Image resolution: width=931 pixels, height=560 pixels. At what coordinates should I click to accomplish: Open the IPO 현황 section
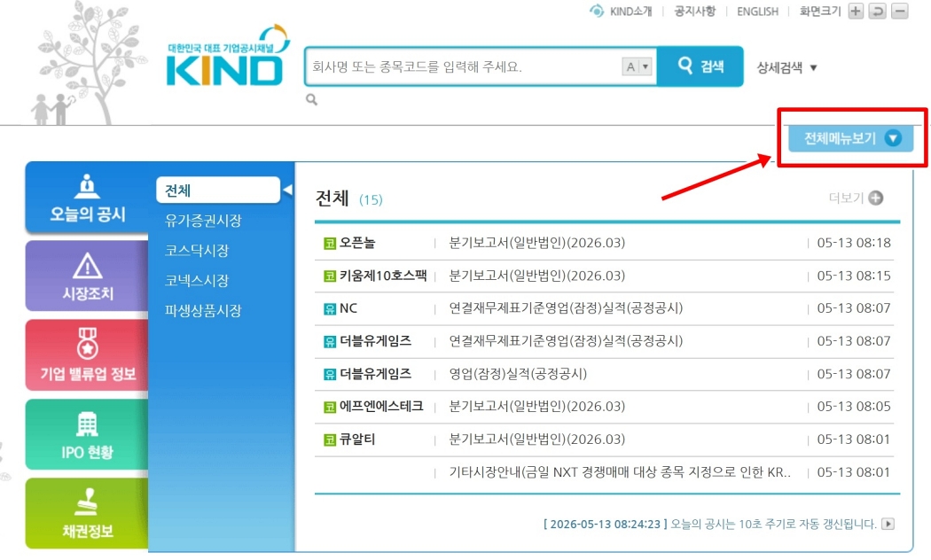(87, 435)
